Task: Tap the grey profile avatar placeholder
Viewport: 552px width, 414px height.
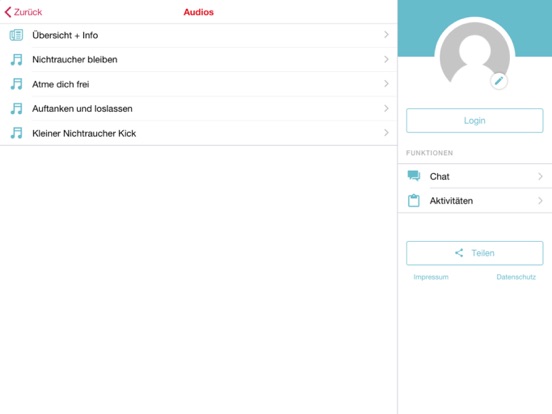Action: tap(475, 53)
